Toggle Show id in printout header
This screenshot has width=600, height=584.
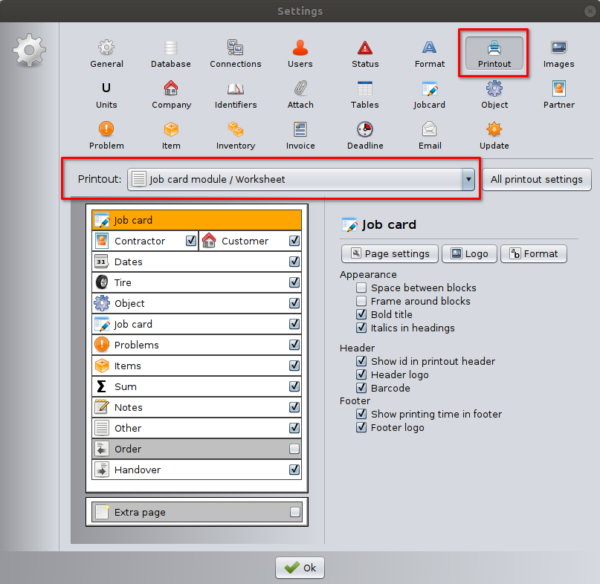(x=361, y=361)
